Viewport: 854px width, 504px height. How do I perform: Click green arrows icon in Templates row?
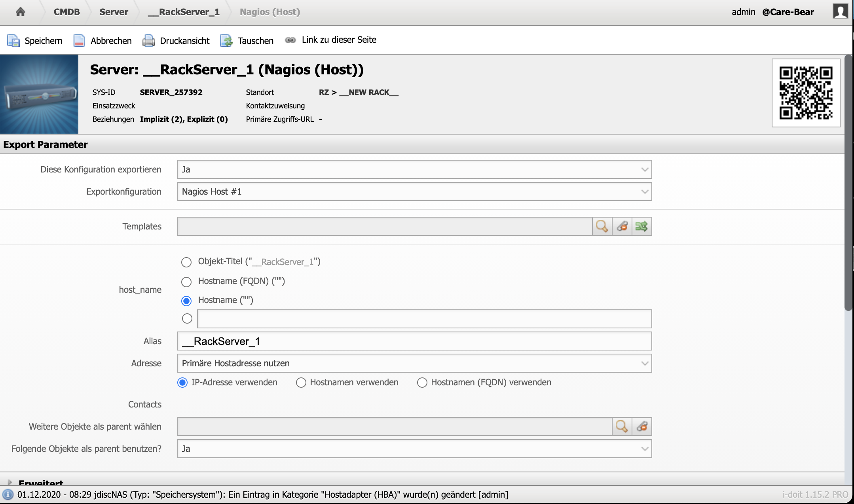coord(641,226)
